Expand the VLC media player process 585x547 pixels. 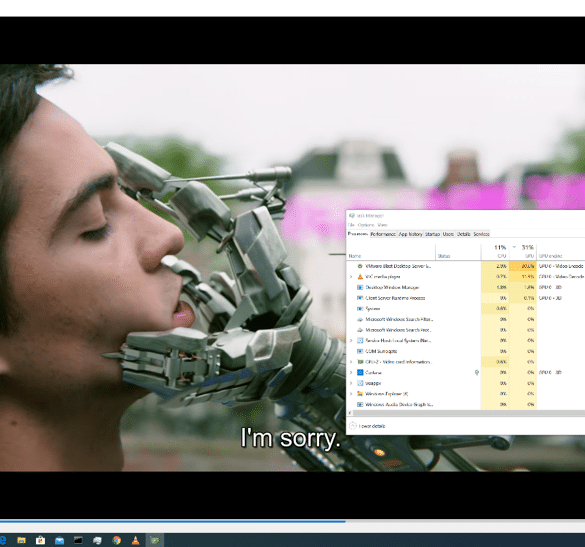coord(351,276)
